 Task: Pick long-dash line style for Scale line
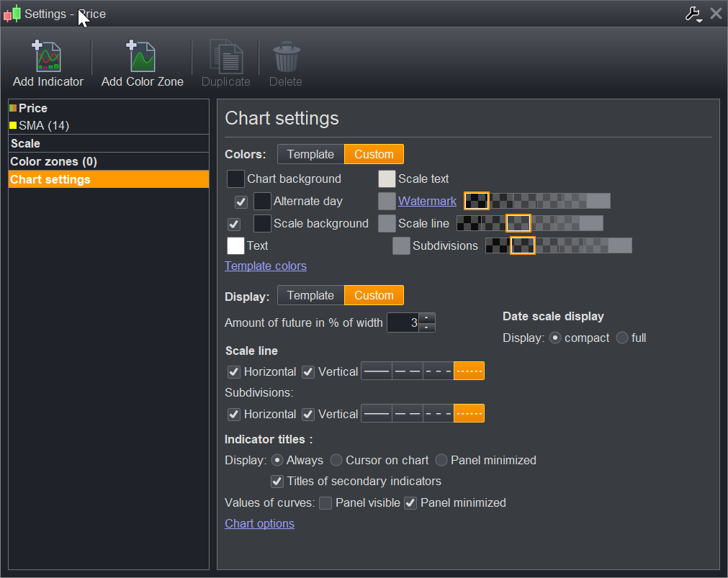[x=407, y=371]
